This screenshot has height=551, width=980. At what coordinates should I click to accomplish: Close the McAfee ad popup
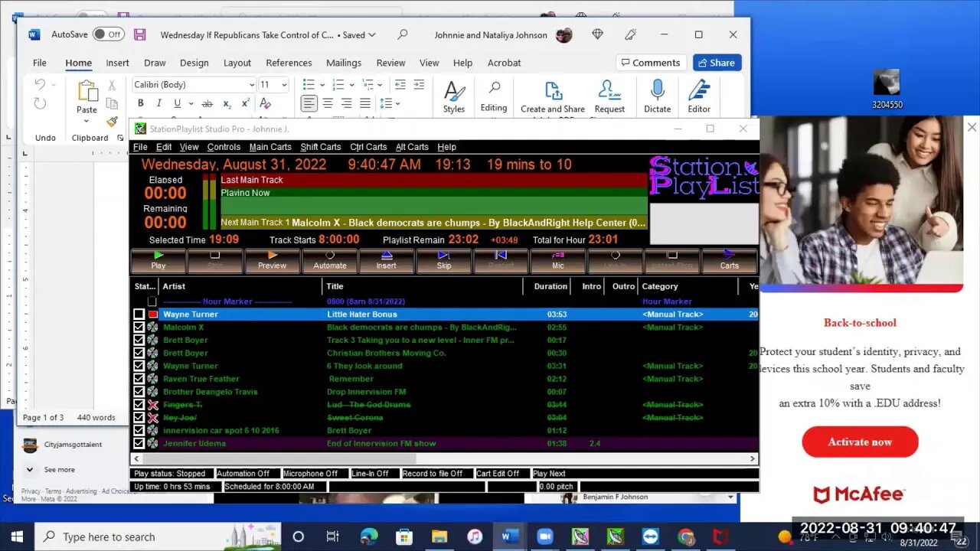pyautogui.click(x=972, y=127)
